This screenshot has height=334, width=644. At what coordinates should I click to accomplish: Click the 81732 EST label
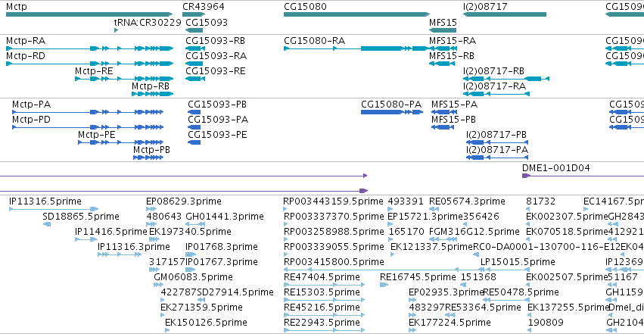540,201
